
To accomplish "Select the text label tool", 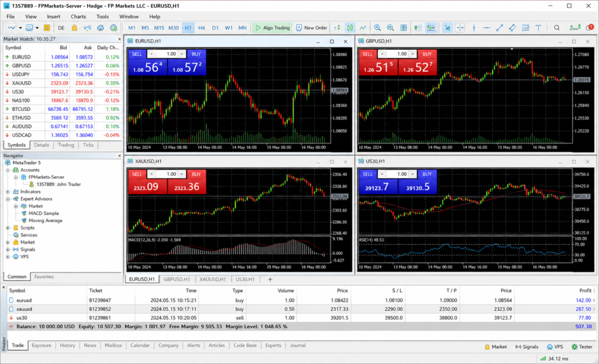I will coord(538,28).
